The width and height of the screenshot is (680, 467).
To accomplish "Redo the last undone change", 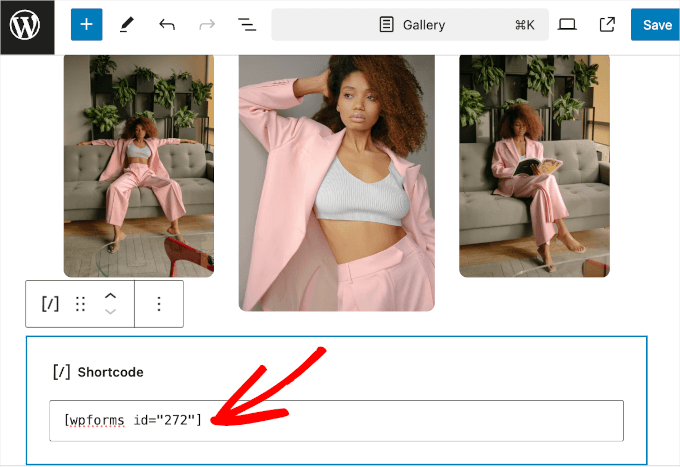I will click(x=207, y=25).
